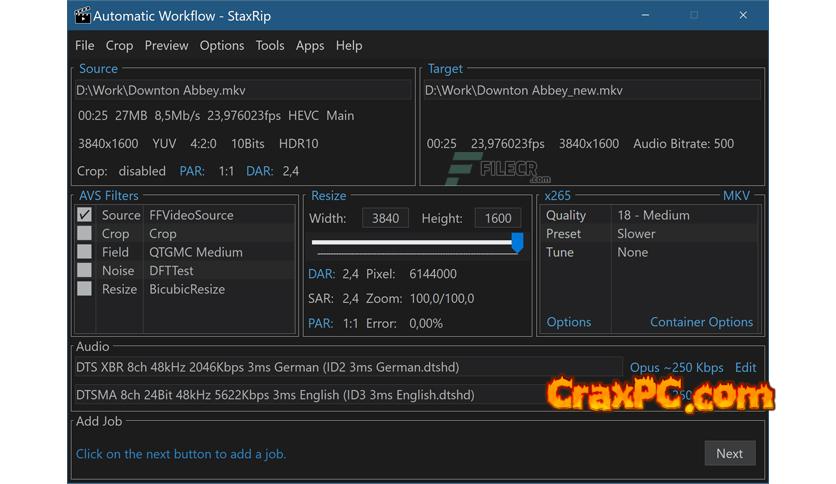Click the source file path field
The image size is (836, 484).
(x=243, y=90)
